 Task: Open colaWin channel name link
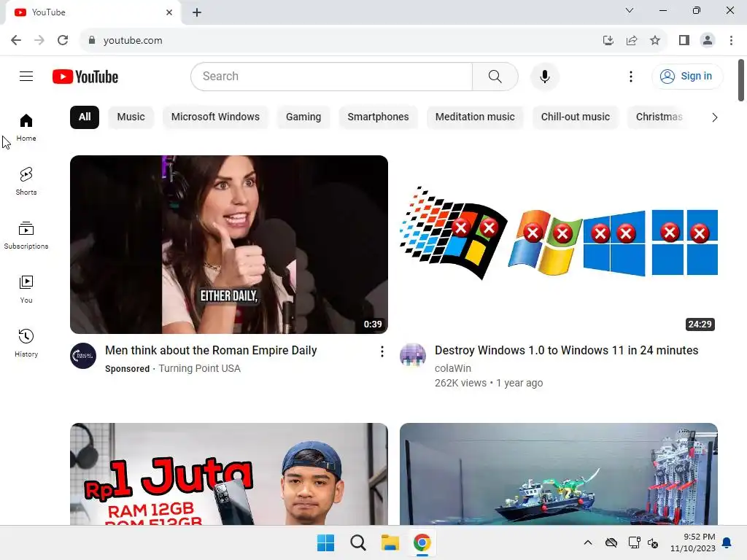click(x=452, y=368)
